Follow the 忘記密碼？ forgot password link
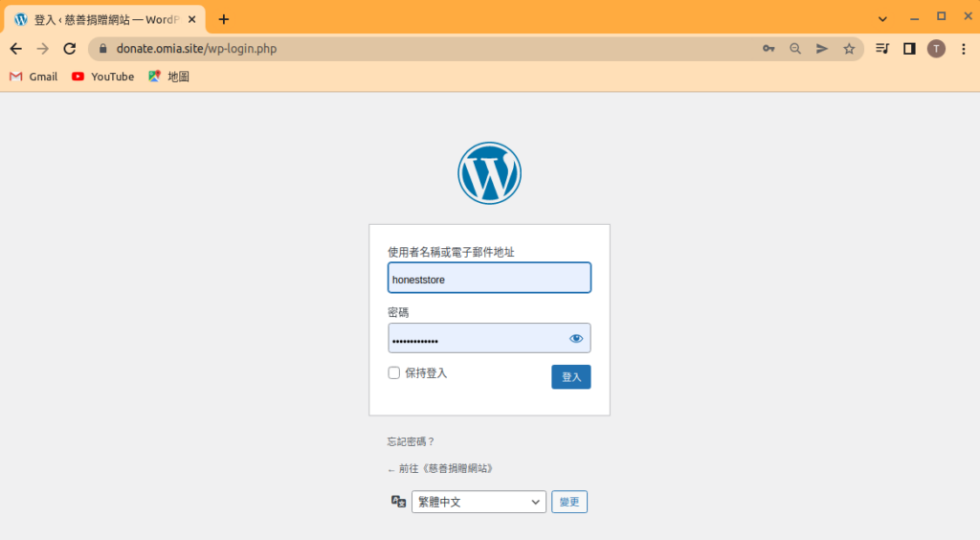Viewport: 980px width, 540px height. pos(411,441)
